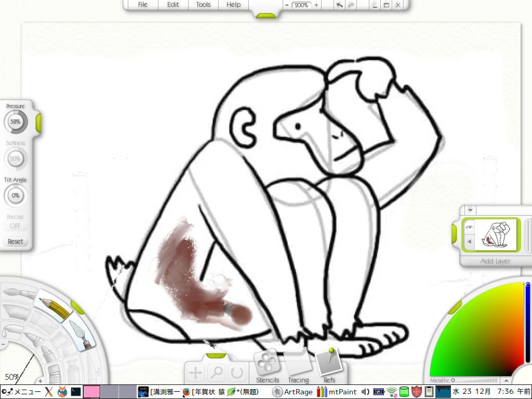Click the Redo arrow in top bar
Viewport: 532px width, 399px height.
click(x=351, y=5)
